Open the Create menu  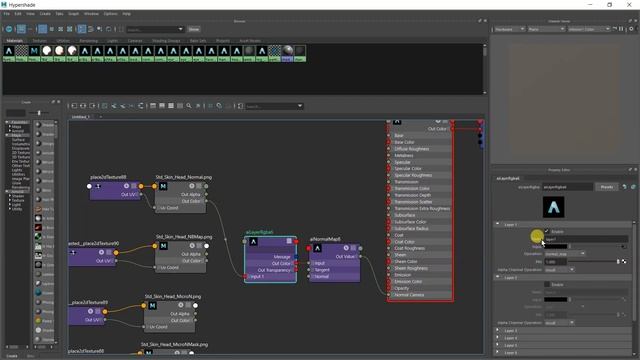45,13
